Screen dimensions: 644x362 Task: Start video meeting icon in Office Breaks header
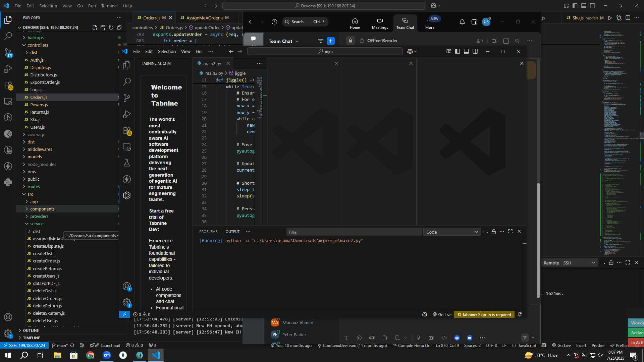(x=494, y=41)
